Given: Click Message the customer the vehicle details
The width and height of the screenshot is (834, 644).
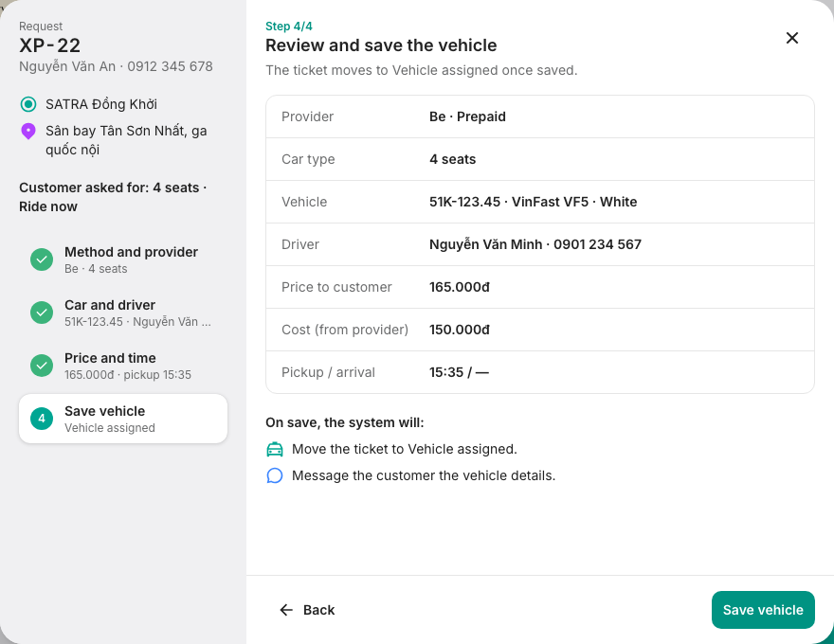Looking at the screenshot, I should coord(424,475).
